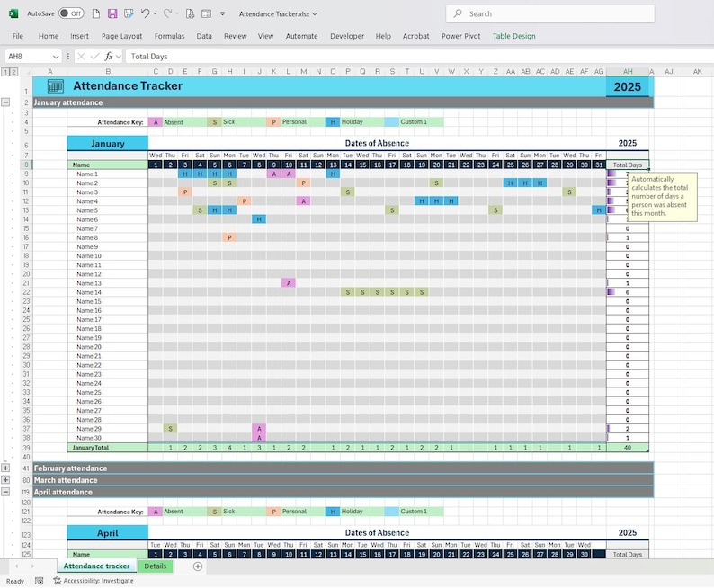Viewport: 714px width, 588px height.
Task: Add a new sheet with the plus icon
Action: (x=198, y=566)
